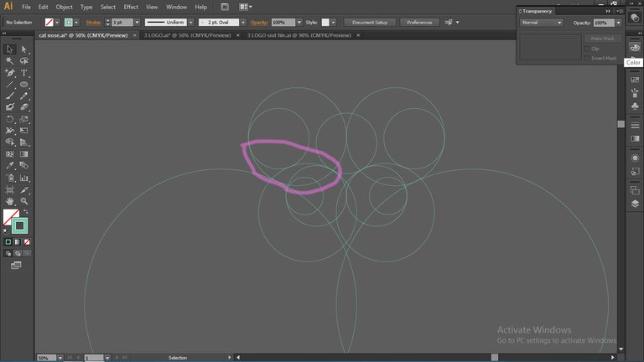The height and width of the screenshot is (362, 644).
Task: Select the Lasso tool
Action: [23, 60]
